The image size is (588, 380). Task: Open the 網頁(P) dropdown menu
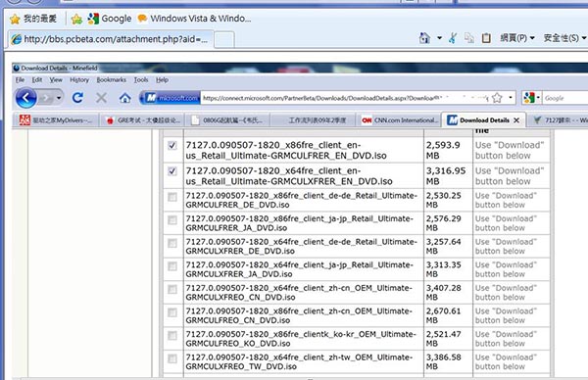[517, 38]
